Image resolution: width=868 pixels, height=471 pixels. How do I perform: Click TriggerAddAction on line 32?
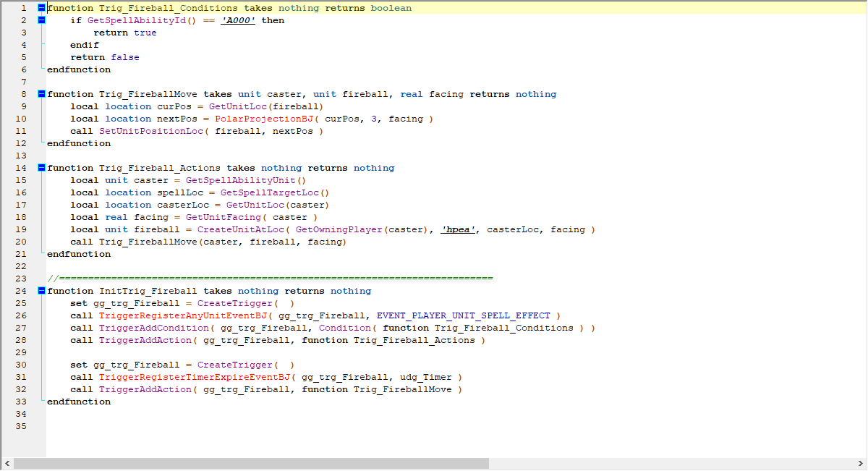click(145, 389)
